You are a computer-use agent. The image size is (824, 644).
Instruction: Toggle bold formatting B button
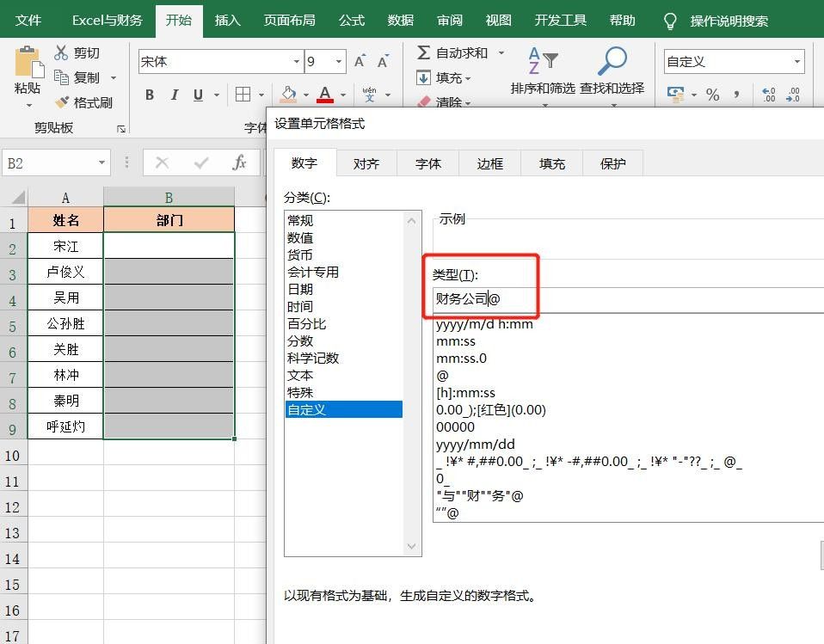pyautogui.click(x=150, y=95)
